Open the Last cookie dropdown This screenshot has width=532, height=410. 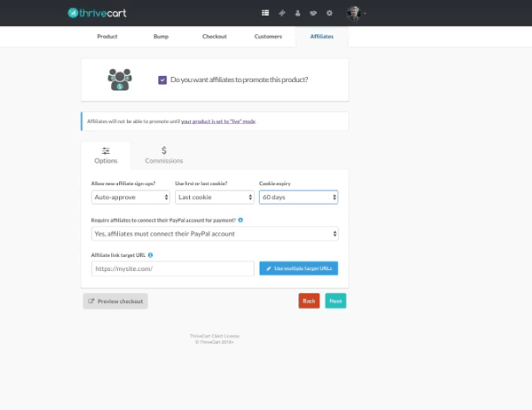pyautogui.click(x=214, y=198)
